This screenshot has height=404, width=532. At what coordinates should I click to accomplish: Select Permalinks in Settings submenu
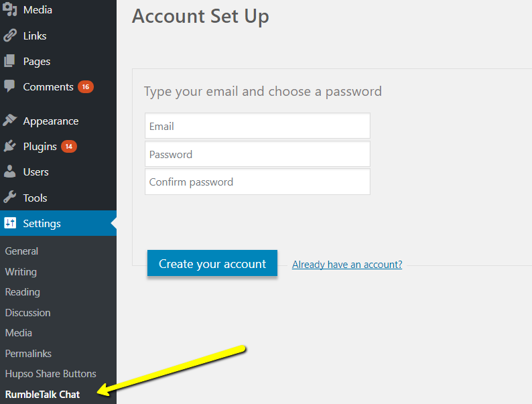tap(28, 354)
